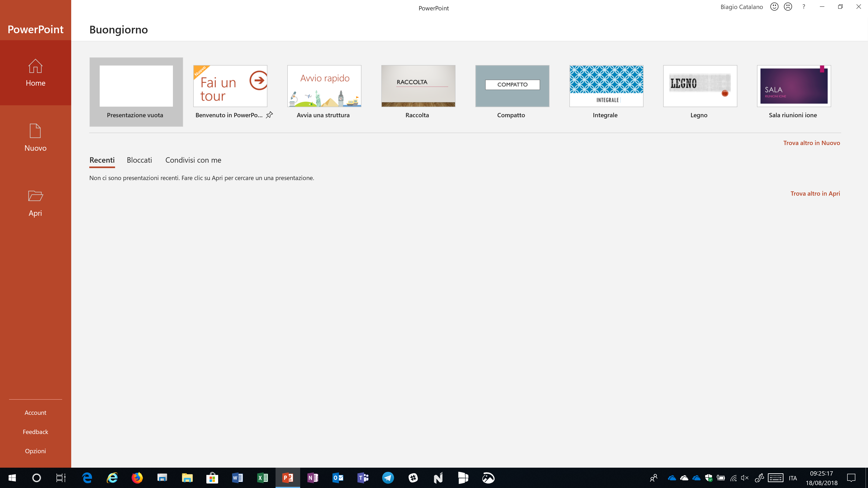This screenshot has height=488, width=868.
Task: Open the Windows Start menu
Action: coord(12,478)
